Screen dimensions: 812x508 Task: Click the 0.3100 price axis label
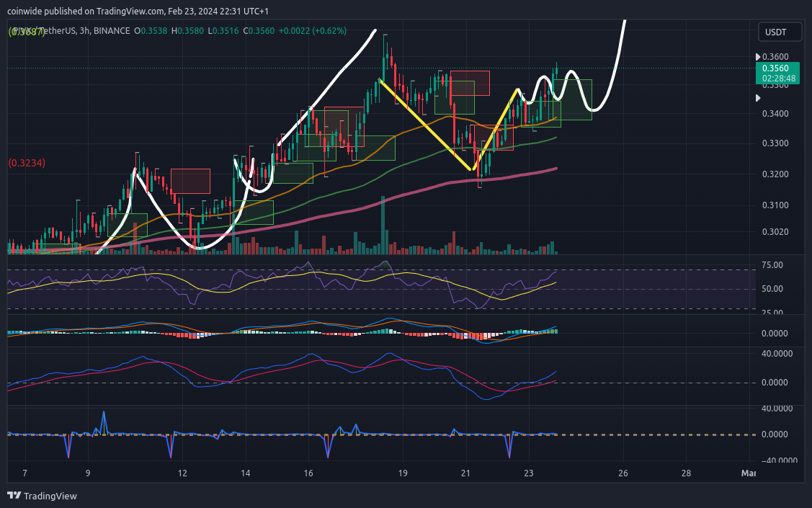point(775,205)
